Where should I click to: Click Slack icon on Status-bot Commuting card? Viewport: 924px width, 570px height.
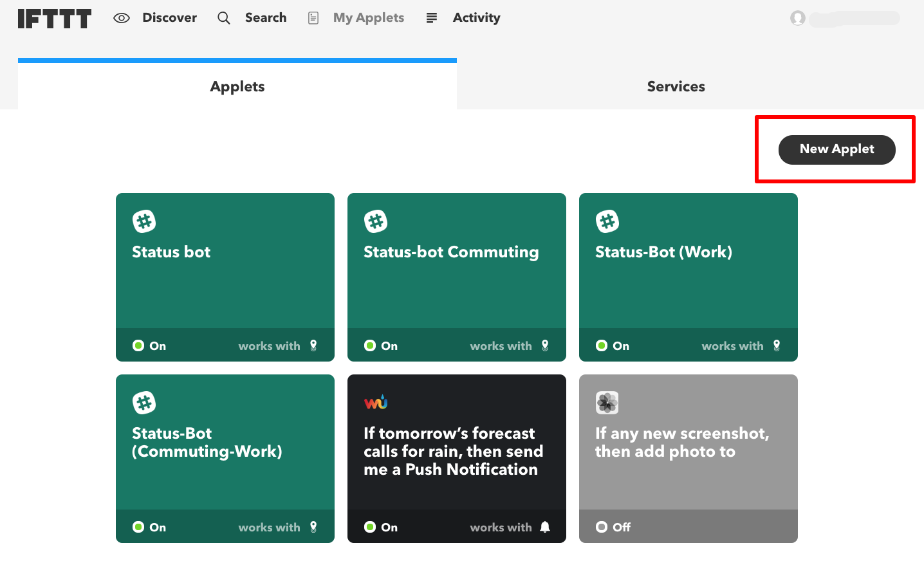pyautogui.click(x=376, y=221)
